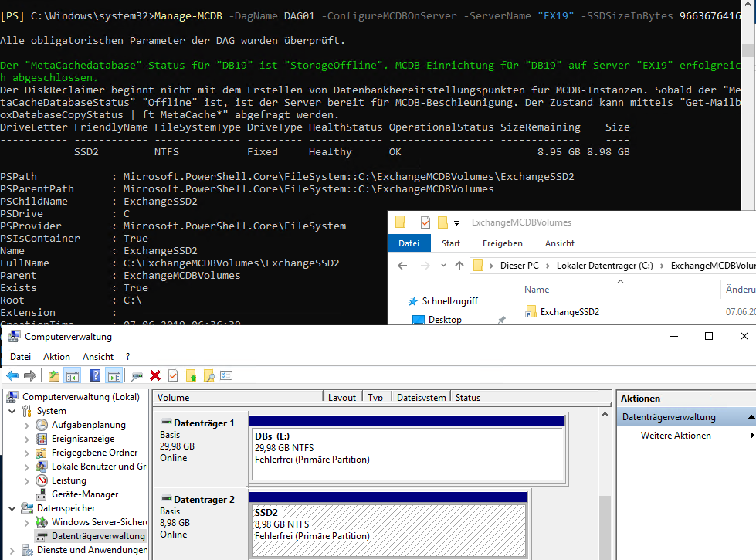Sort Explorer list by Name column

click(537, 290)
